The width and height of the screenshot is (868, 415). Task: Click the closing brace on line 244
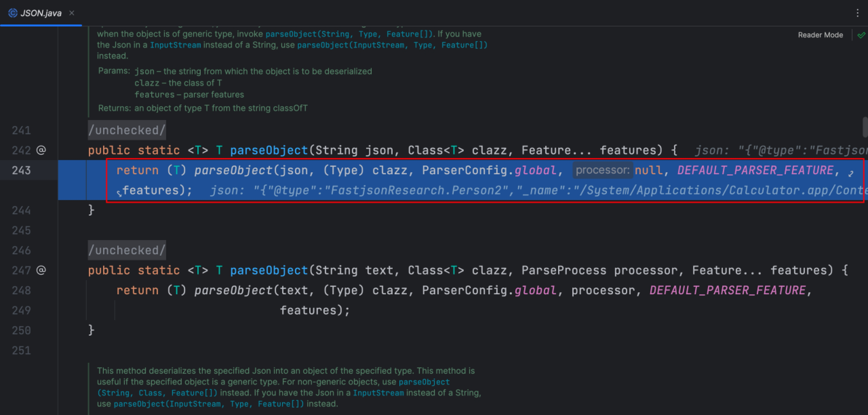91,210
